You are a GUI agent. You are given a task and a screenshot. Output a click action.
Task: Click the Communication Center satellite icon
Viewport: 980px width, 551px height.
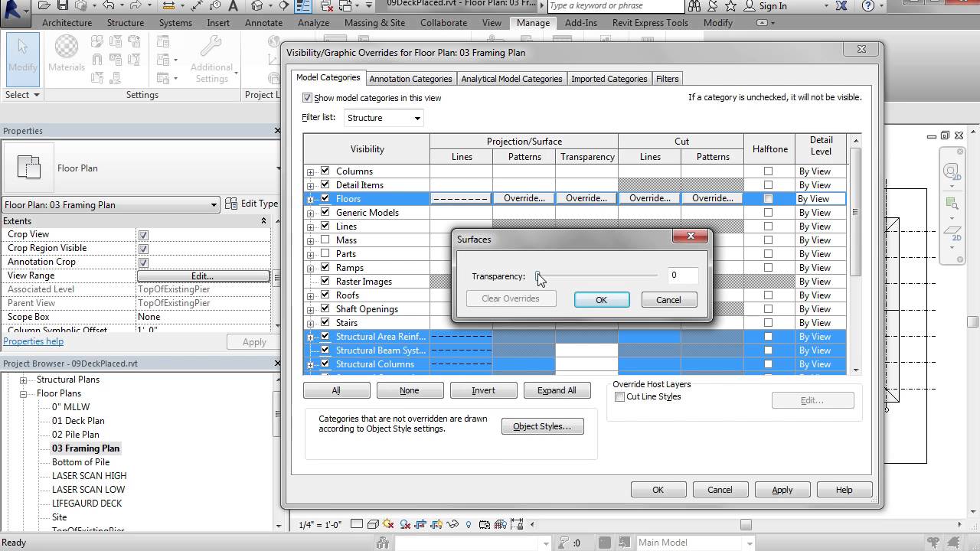point(713,6)
